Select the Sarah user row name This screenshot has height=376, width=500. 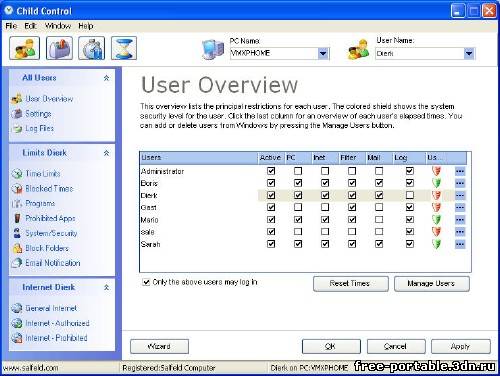[x=150, y=244]
